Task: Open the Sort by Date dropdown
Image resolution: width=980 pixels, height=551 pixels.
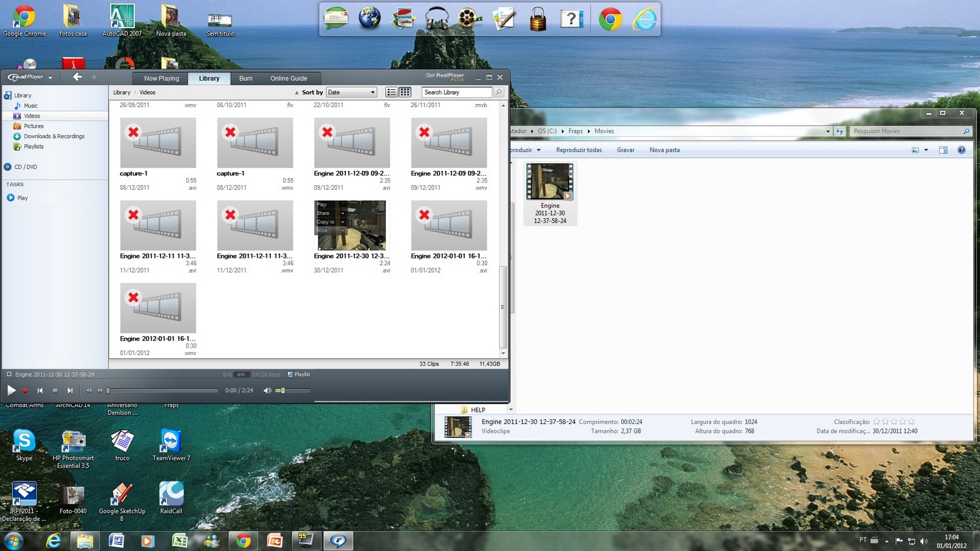Action: coord(352,92)
